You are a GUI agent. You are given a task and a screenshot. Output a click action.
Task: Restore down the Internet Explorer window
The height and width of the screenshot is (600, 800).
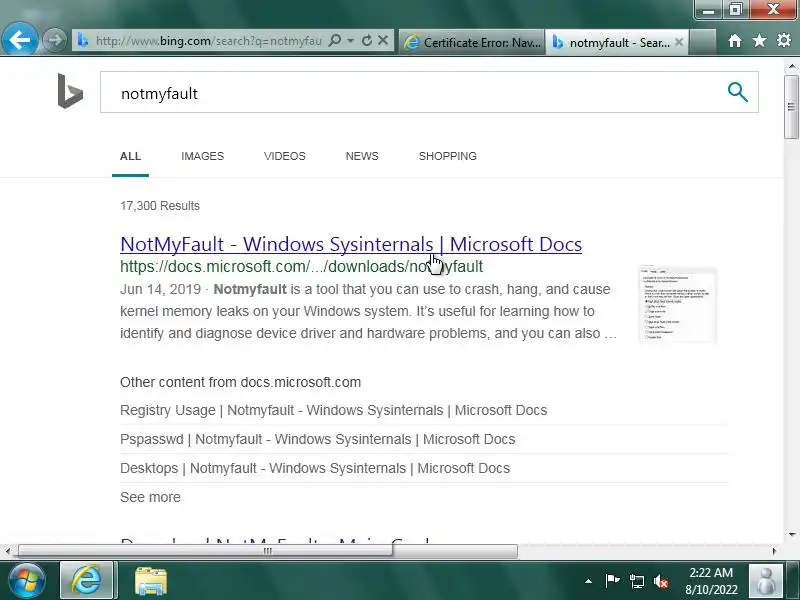(x=735, y=9)
